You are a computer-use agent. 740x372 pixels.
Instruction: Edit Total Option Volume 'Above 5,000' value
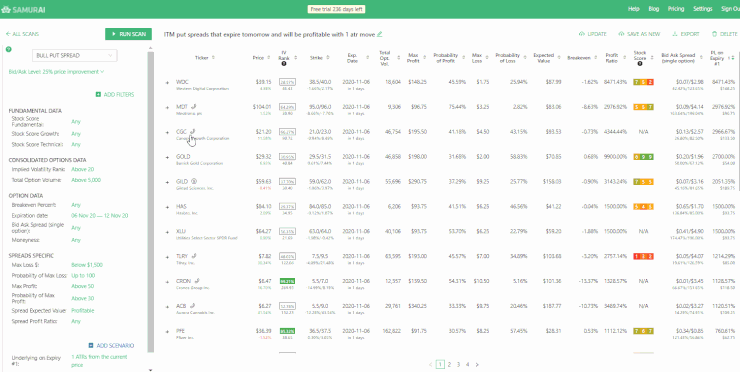tap(86, 180)
